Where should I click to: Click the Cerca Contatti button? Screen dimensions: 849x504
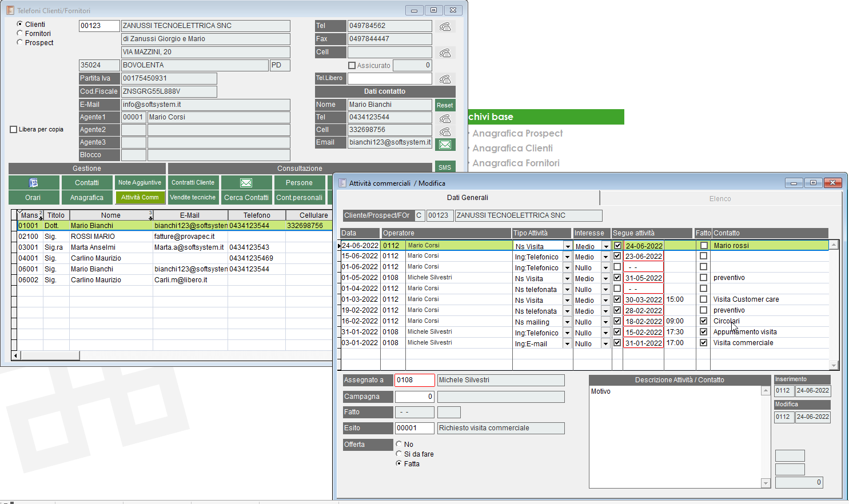pos(246,198)
